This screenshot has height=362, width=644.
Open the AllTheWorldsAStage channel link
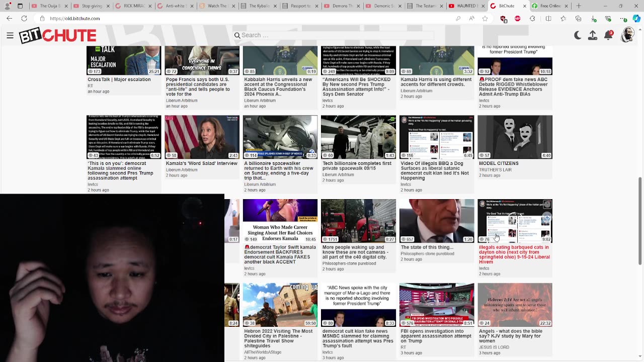[263, 352]
